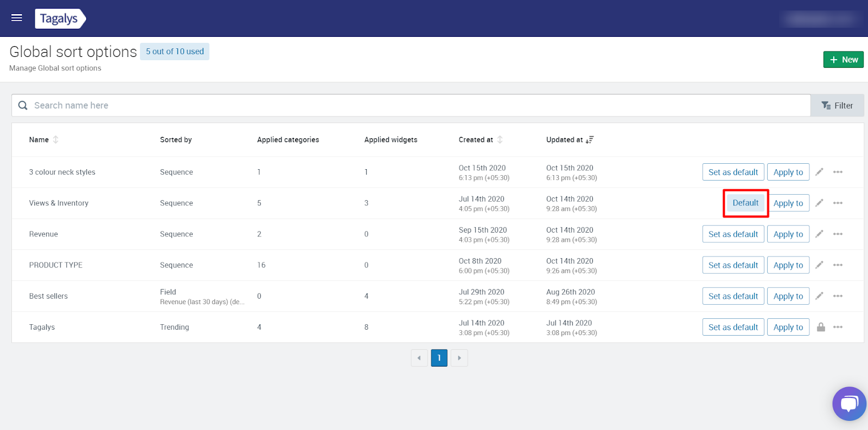Open more options for Views & Inventory
Image resolution: width=868 pixels, height=430 pixels.
(x=838, y=203)
